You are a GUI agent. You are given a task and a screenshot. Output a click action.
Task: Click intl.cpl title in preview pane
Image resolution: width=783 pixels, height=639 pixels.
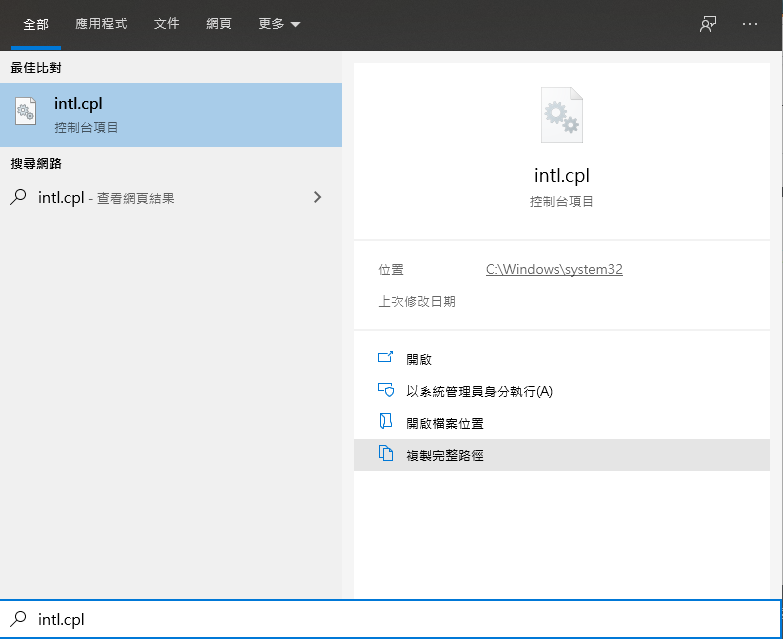562,176
